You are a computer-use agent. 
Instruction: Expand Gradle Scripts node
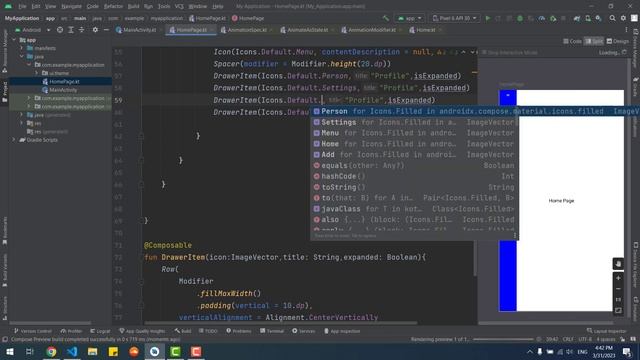click(14, 140)
